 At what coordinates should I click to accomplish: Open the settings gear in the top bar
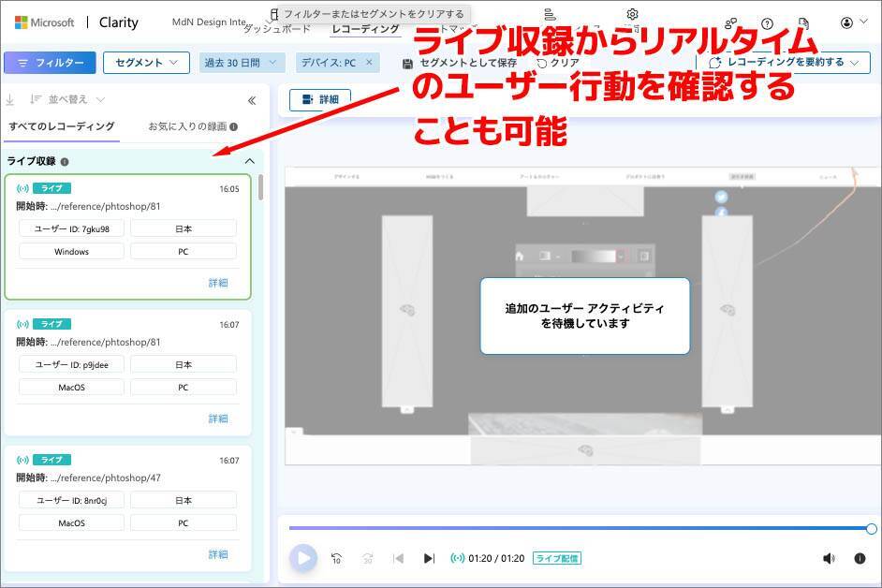point(632,14)
